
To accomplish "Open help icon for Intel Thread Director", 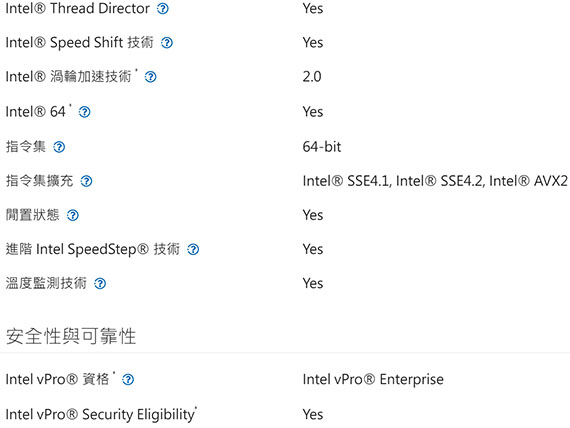I will coord(163,9).
